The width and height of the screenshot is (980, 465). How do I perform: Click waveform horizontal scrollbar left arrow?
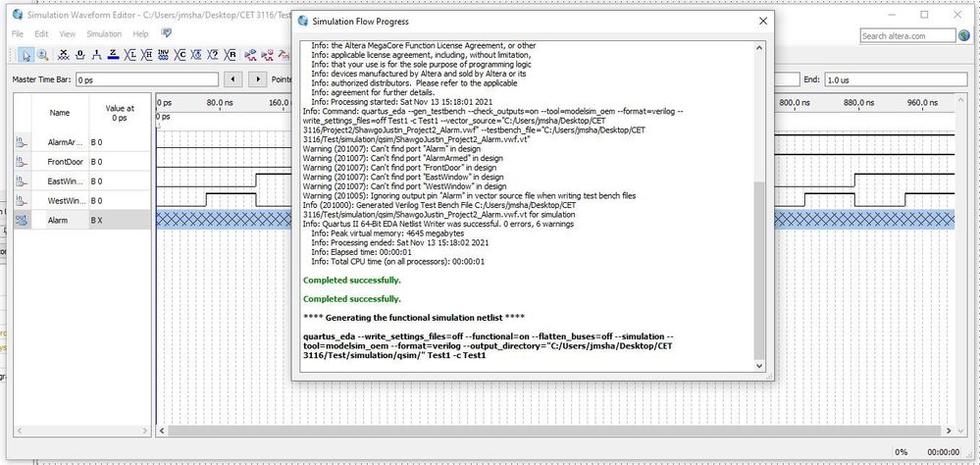[x=162, y=431]
